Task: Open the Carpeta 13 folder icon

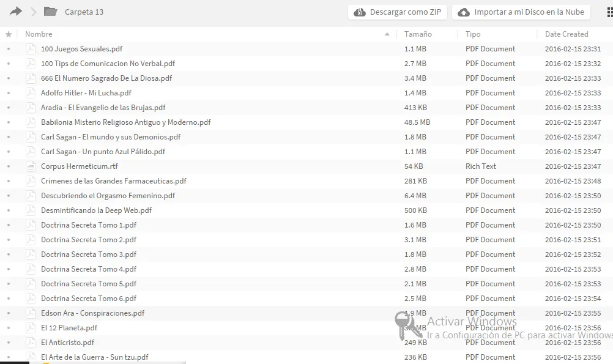Action: (x=50, y=12)
